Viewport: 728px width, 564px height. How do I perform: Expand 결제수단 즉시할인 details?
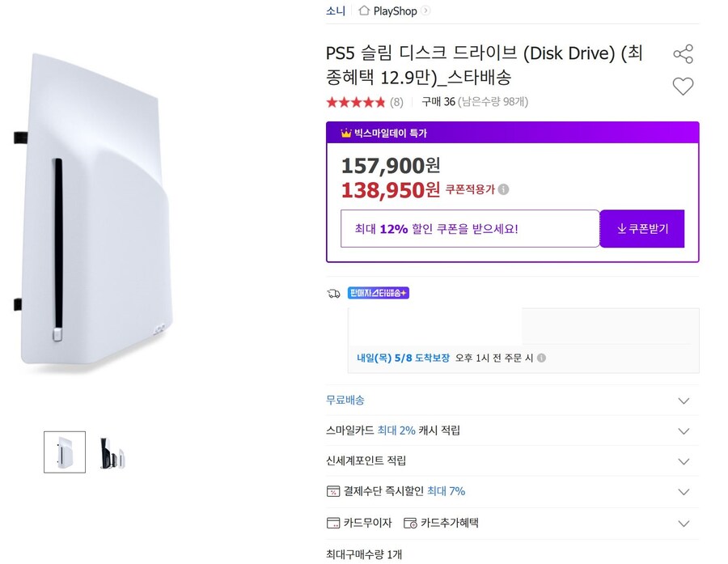tap(684, 492)
